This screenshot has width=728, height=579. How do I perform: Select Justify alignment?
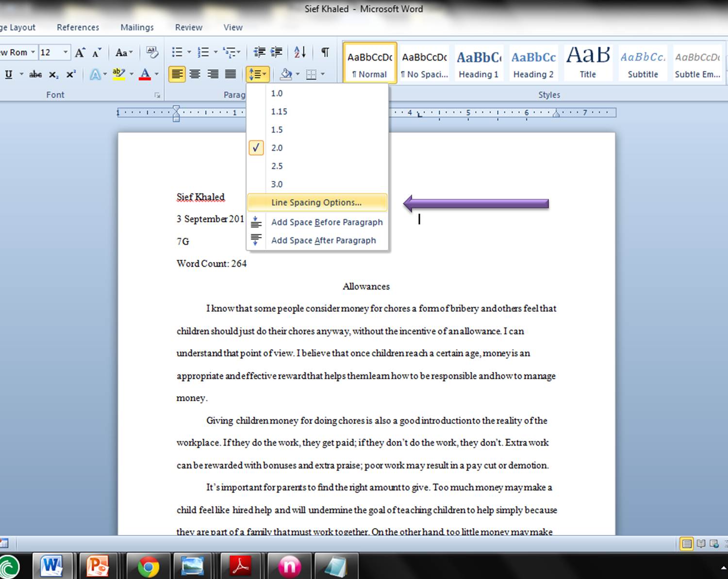(x=231, y=74)
